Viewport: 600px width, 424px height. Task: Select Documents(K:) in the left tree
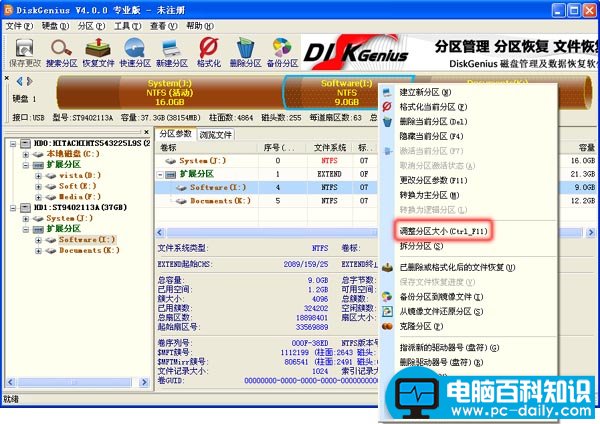coord(89,250)
